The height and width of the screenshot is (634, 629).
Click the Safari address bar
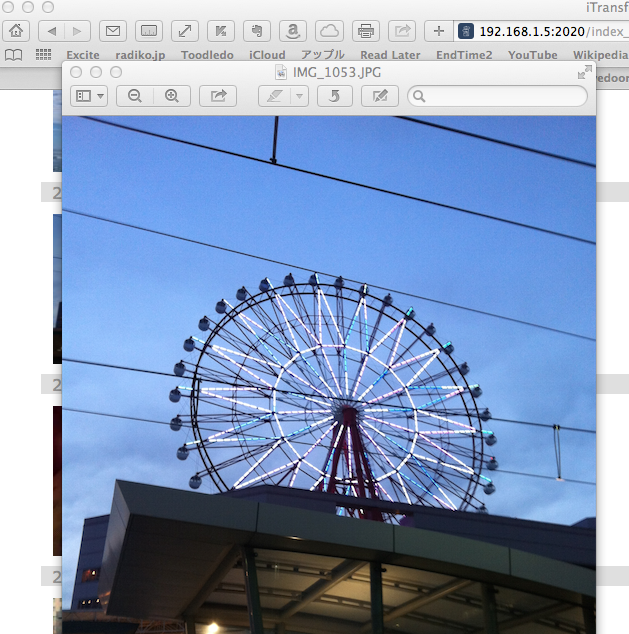pos(542,31)
